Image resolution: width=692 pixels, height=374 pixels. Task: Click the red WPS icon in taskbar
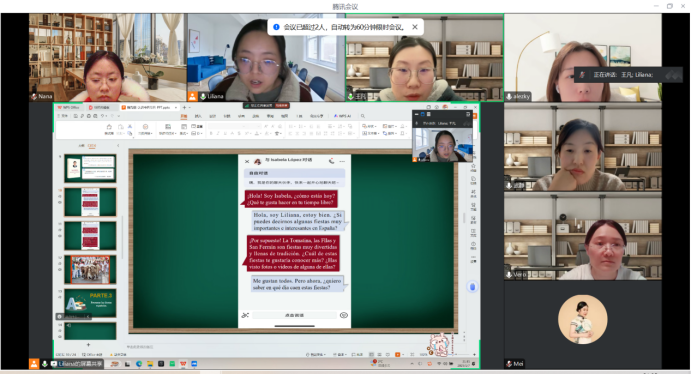click(x=183, y=364)
